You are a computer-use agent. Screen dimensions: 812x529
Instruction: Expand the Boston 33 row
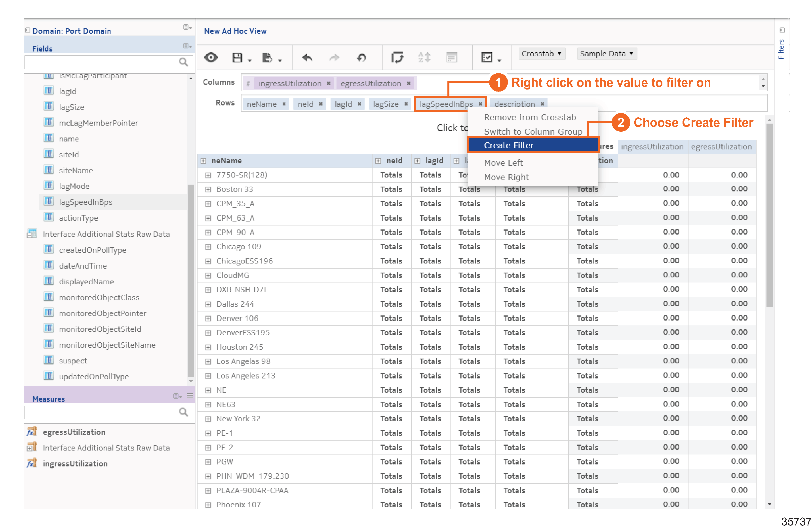tap(208, 189)
